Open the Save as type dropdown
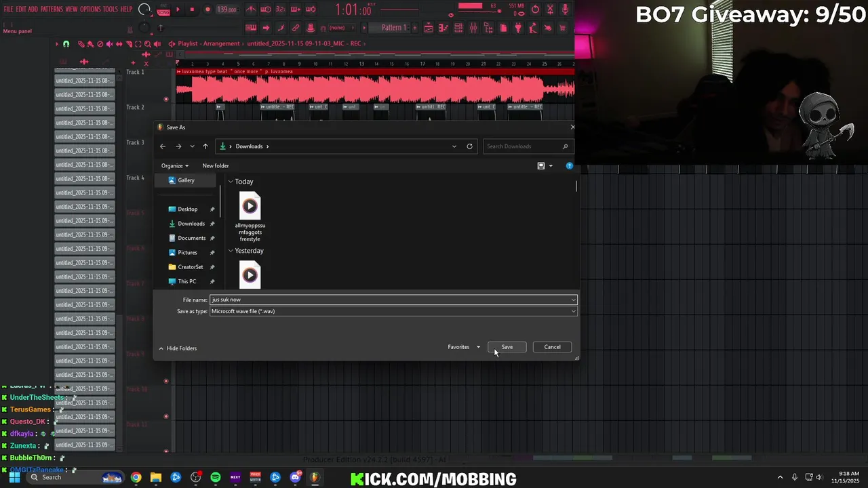 393,311
